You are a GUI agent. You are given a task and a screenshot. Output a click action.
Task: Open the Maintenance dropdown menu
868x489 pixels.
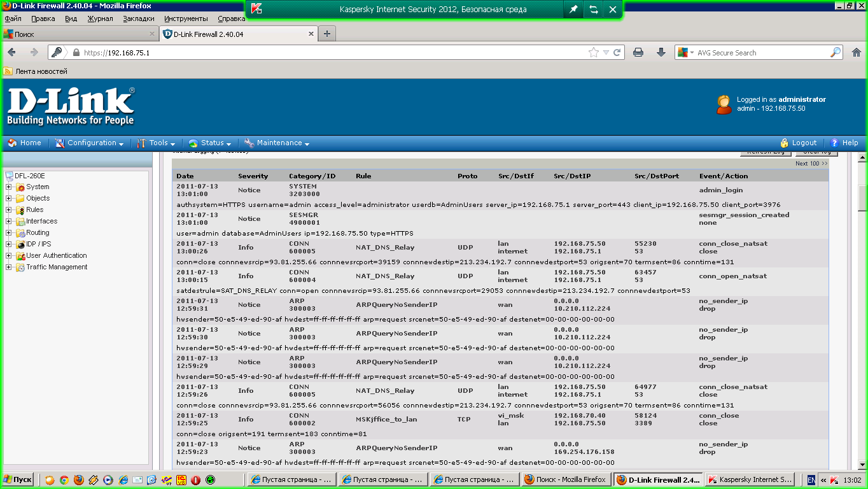[x=277, y=143]
